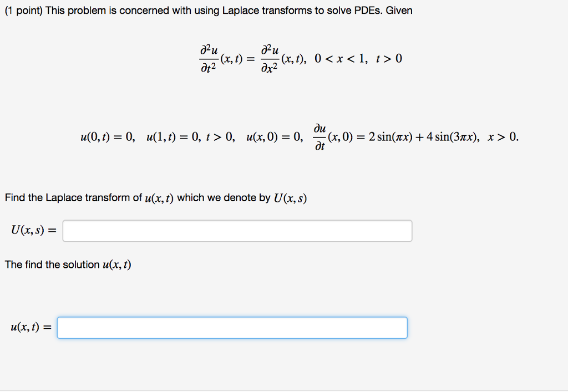Select the u(x,t) = label
568x392 pixels.
pos(30,327)
